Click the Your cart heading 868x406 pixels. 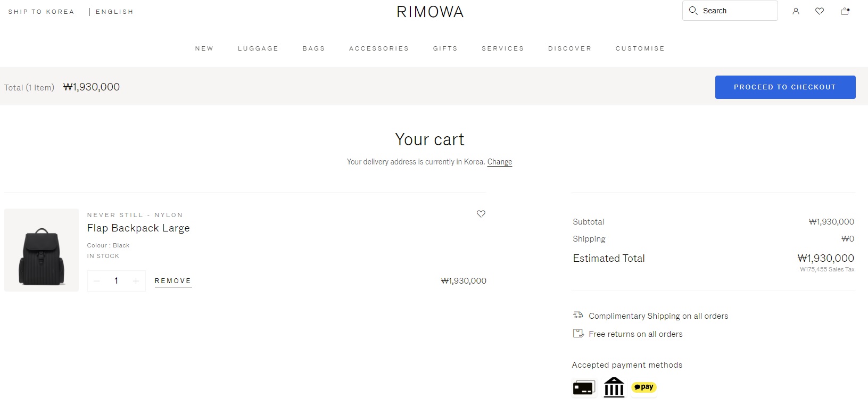430,139
